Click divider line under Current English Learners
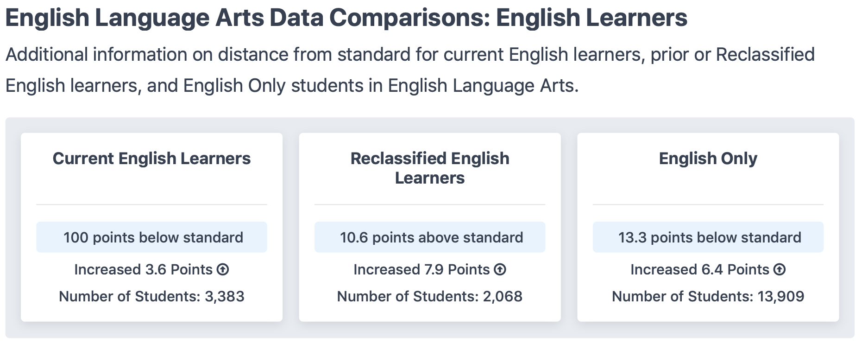Viewport: 868px width, 357px height. click(x=151, y=204)
